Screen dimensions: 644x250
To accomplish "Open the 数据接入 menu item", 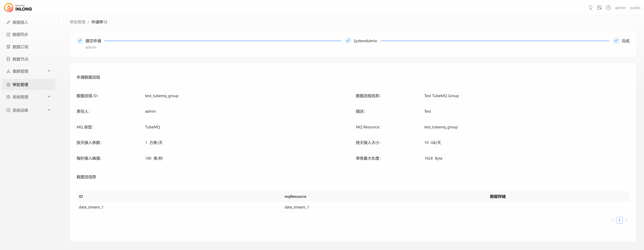I will point(20,22).
